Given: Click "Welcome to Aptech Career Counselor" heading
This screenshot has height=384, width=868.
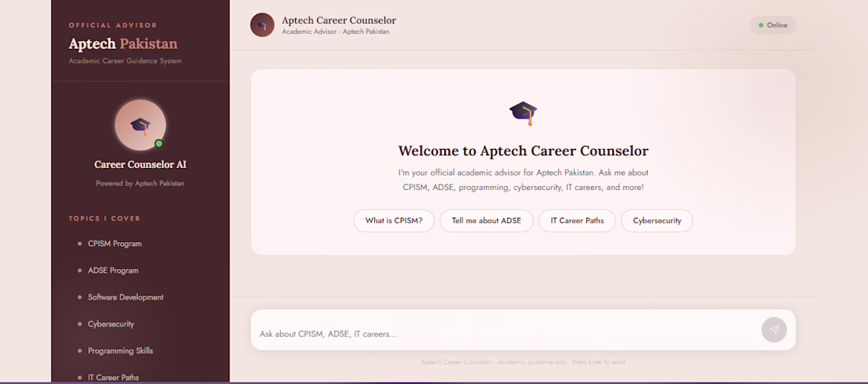Looking at the screenshot, I should [523, 151].
